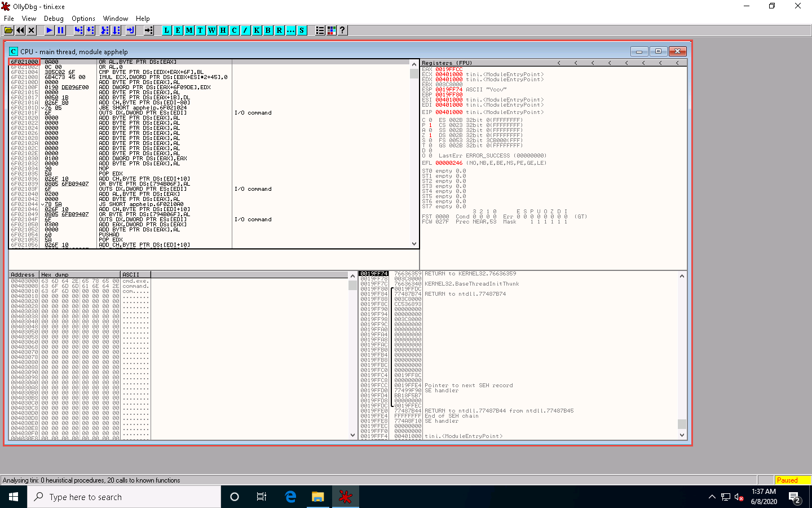The image size is (812, 508).
Task: Show CPU window with the C toolbar button
Action: (235, 30)
